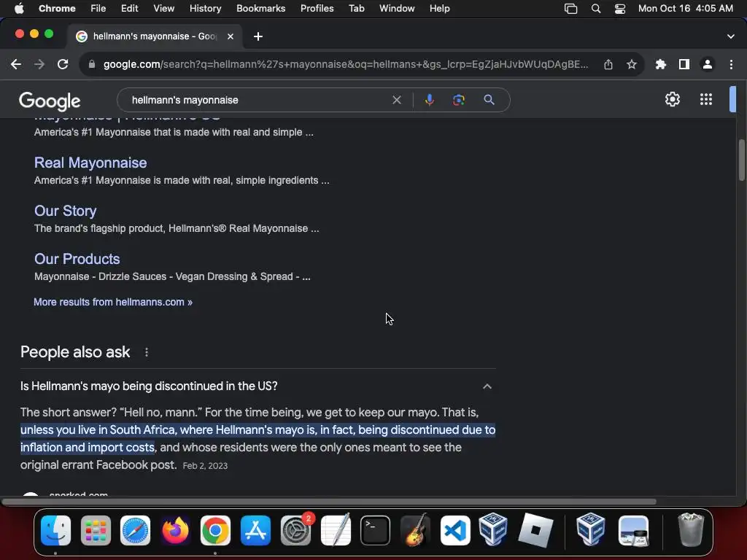Open System Settings from the Dock
The width and height of the screenshot is (747, 560).
(296, 530)
